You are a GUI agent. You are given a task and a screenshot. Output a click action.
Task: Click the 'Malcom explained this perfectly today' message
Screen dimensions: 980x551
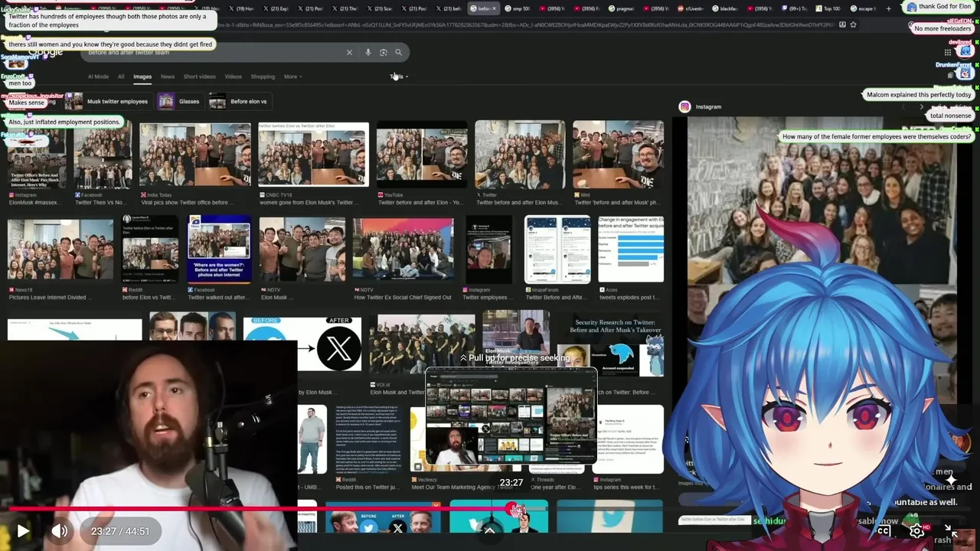click(919, 95)
